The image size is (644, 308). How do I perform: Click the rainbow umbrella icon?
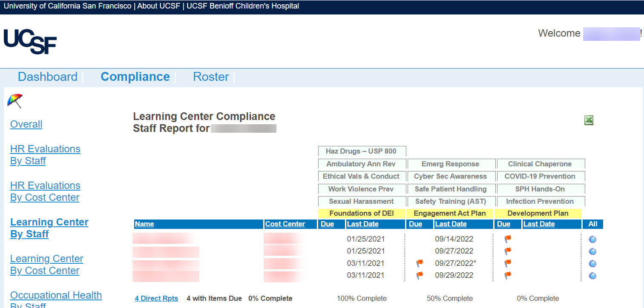coord(15,101)
